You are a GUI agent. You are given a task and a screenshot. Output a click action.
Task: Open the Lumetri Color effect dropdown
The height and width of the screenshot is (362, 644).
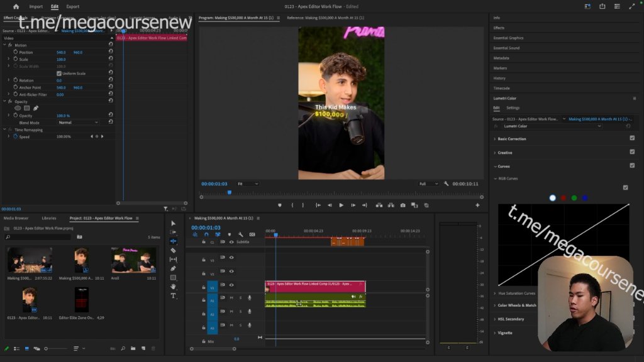coord(552,126)
